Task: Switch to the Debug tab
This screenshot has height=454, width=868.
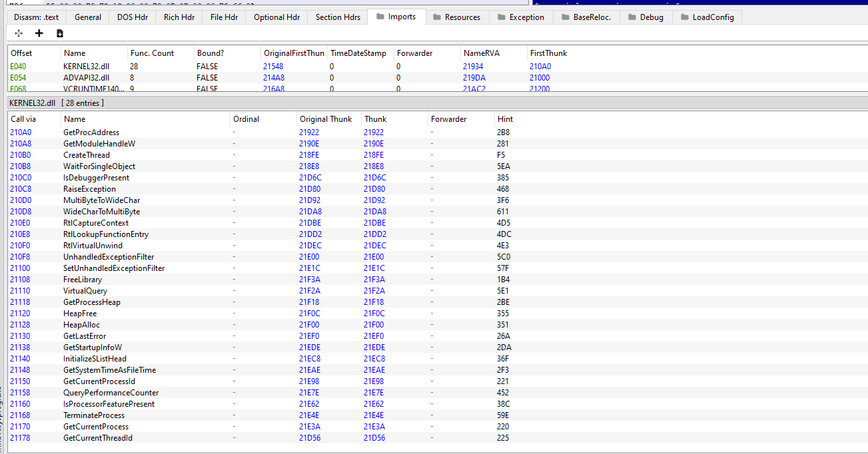Action: pyautogui.click(x=646, y=17)
